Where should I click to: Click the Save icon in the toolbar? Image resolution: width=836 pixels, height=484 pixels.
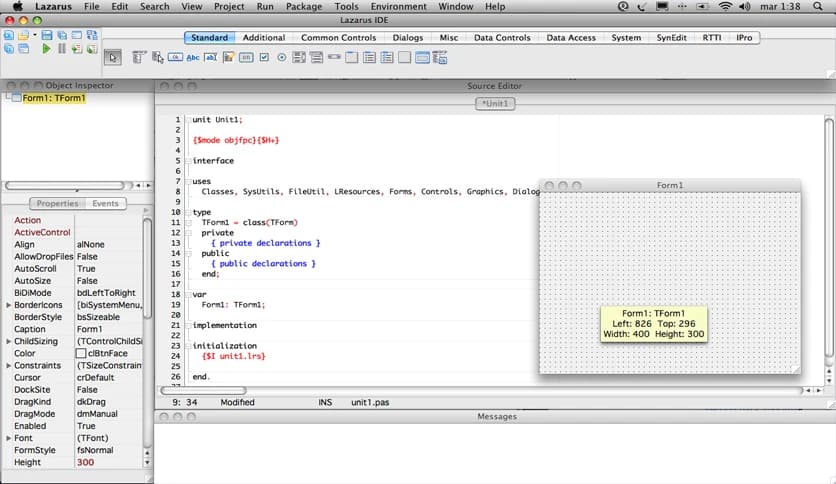click(47, 35)
